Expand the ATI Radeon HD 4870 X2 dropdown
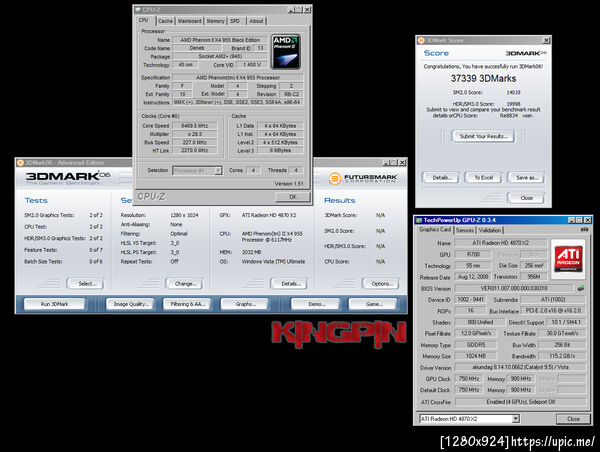The width and height of the screenshot is (600, 452). tap(469, 419)
